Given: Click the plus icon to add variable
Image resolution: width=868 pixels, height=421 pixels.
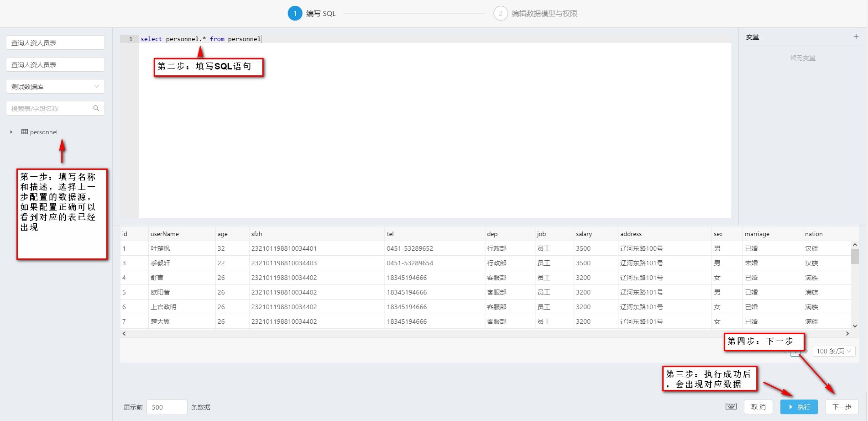Looking at the screenshot, I should click(856, 37).
